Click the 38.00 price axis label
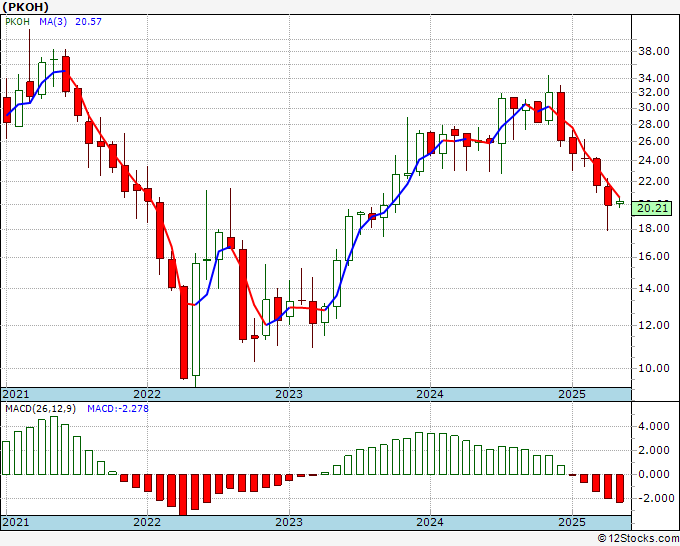The image size is (680, 546). pos(654,51)
